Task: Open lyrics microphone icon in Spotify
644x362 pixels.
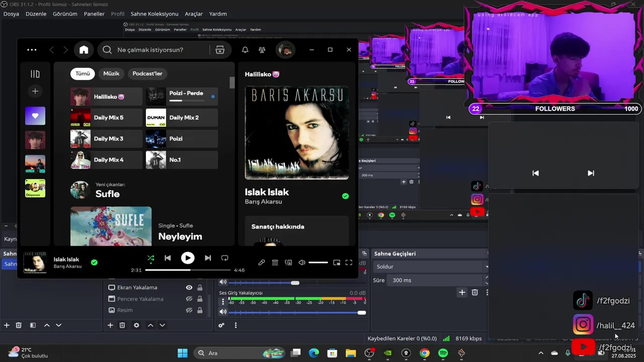Action: 262,262
